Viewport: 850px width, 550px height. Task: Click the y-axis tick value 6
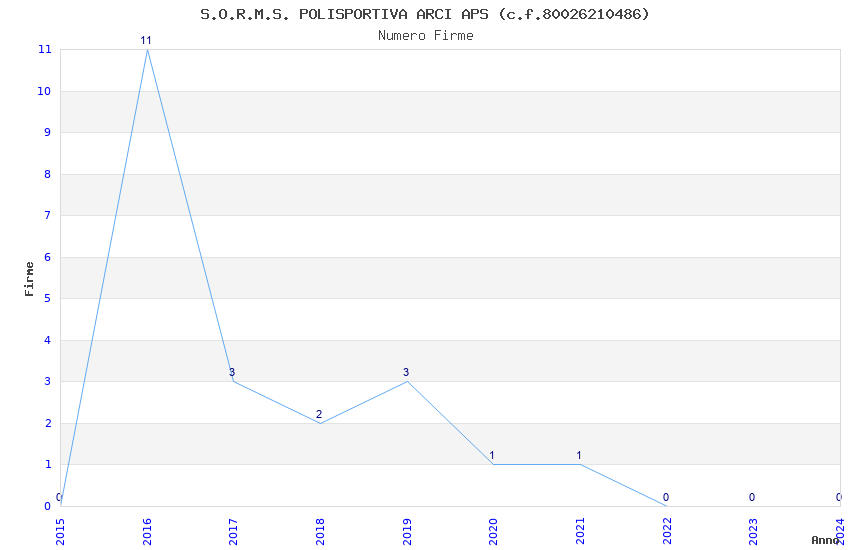(x=48, y=257)
